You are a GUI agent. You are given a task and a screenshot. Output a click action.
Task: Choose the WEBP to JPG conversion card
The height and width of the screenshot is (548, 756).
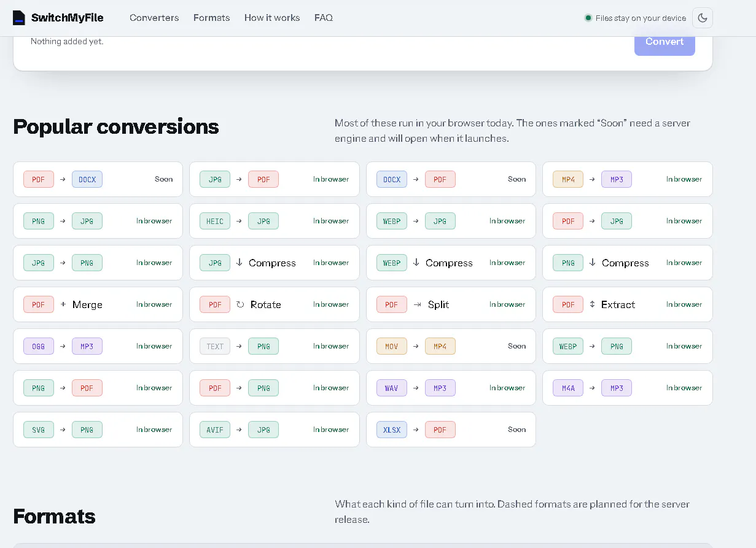(x=451, y=221)
